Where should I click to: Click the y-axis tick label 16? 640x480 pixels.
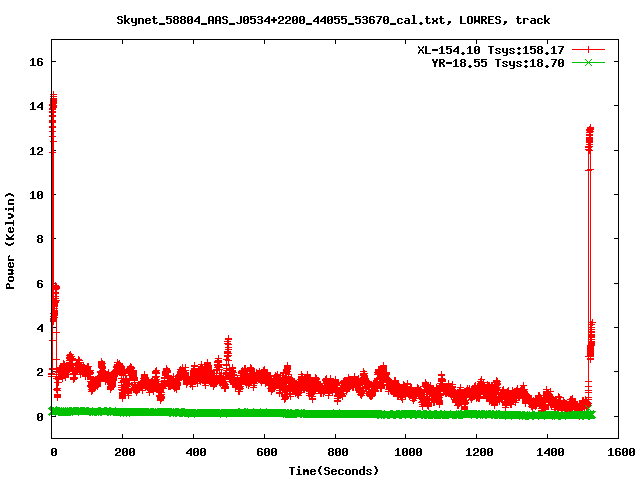point(36,62)
